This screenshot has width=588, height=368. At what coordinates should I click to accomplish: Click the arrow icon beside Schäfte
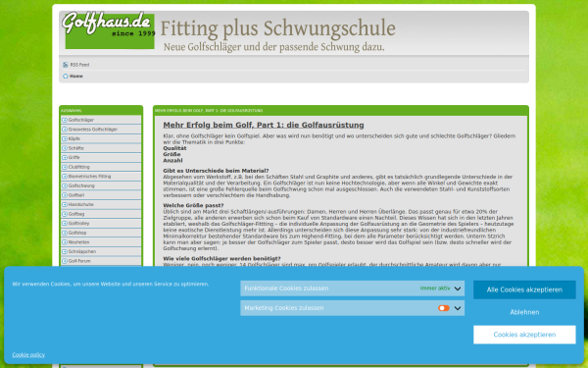65,148
